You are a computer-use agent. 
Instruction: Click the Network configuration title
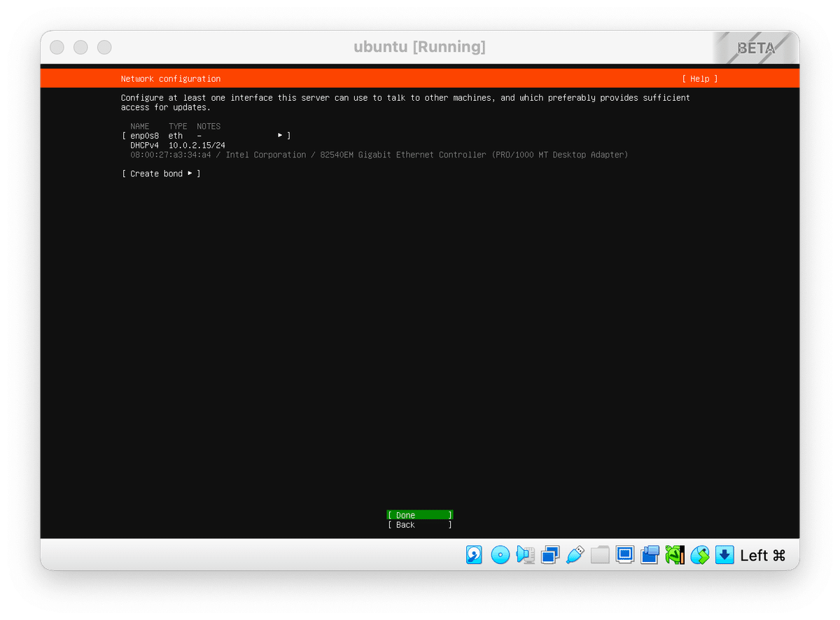click(171, 79)
